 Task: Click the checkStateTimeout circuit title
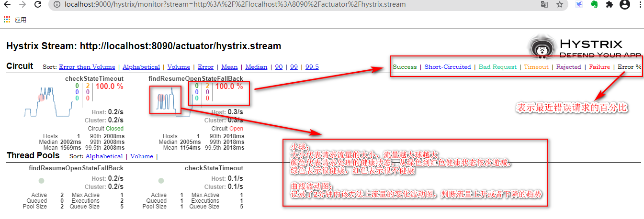pos(94,78)
